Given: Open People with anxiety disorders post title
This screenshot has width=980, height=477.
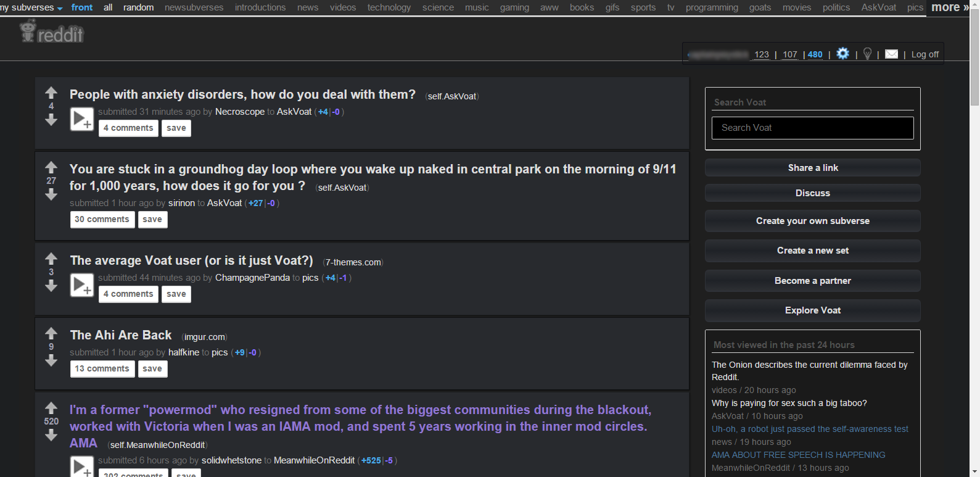Looking at the screenshot, I should coord(242,94).
